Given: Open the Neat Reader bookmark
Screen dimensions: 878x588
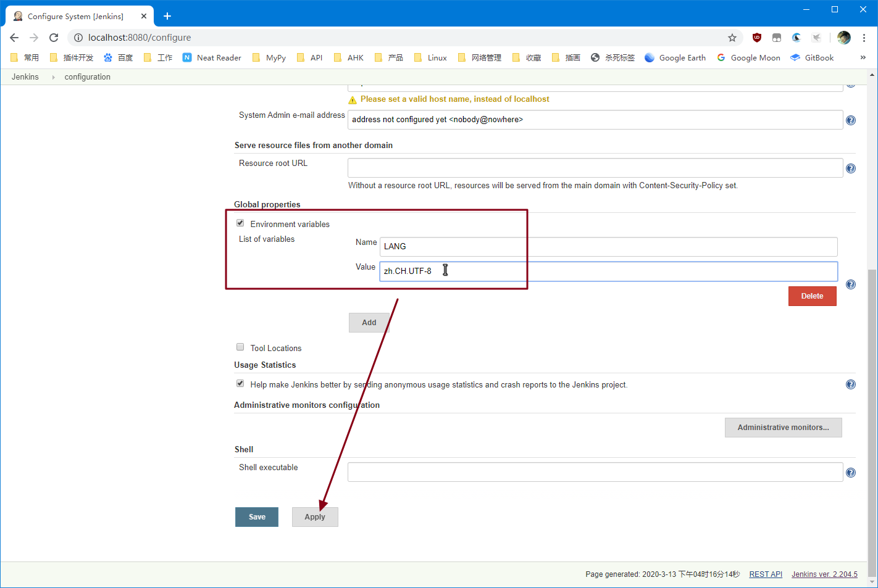Looking at the screenshot, I should [212, 57].
